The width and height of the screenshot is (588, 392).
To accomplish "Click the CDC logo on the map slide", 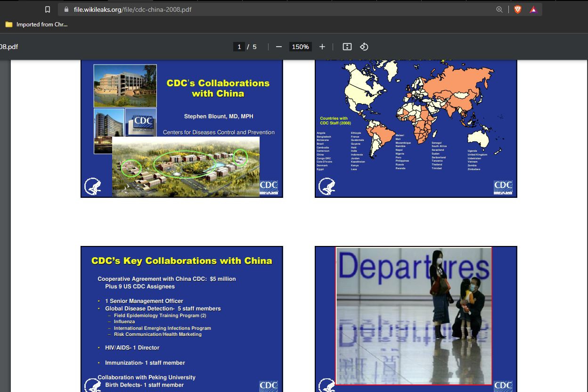I will pos(503,187).
